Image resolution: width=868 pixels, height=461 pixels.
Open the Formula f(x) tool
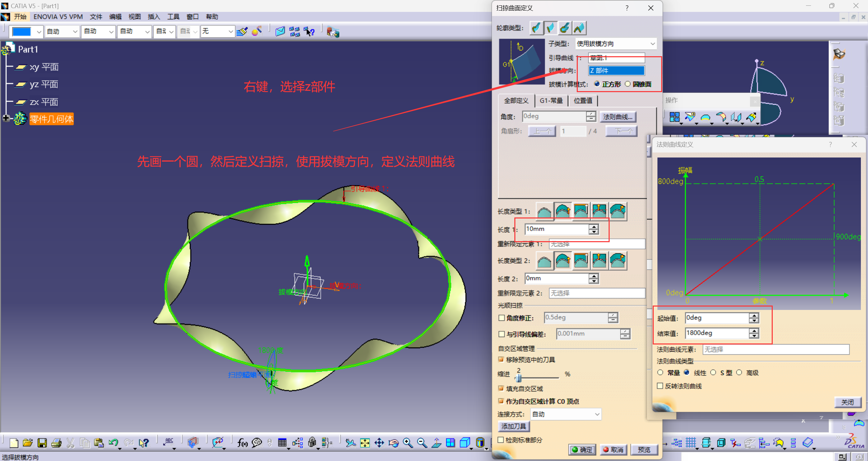coord(242,443)
